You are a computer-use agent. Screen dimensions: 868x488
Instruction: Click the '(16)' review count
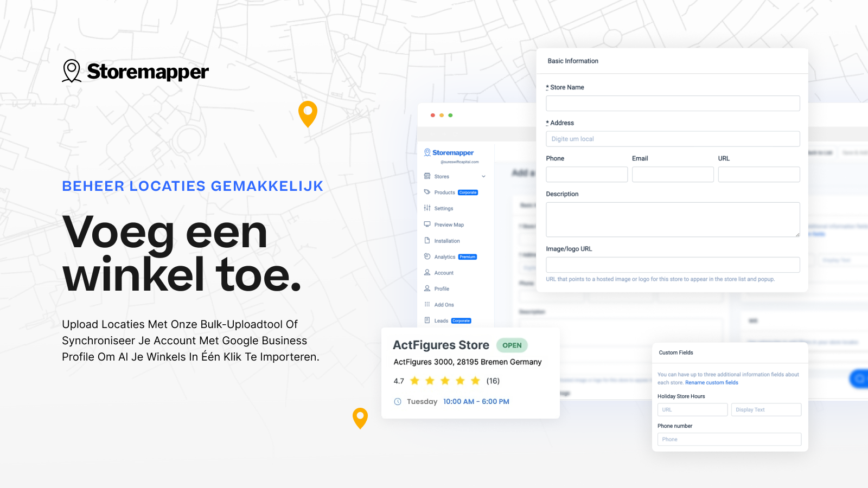[x=493, y=381]
